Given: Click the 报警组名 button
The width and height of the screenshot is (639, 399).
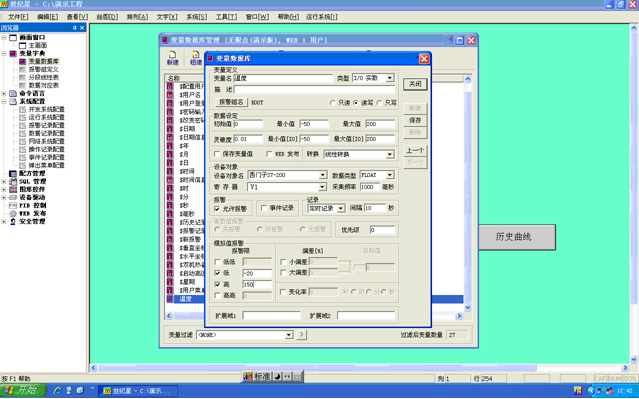Looking at the screenshot, I should [231, 102].
